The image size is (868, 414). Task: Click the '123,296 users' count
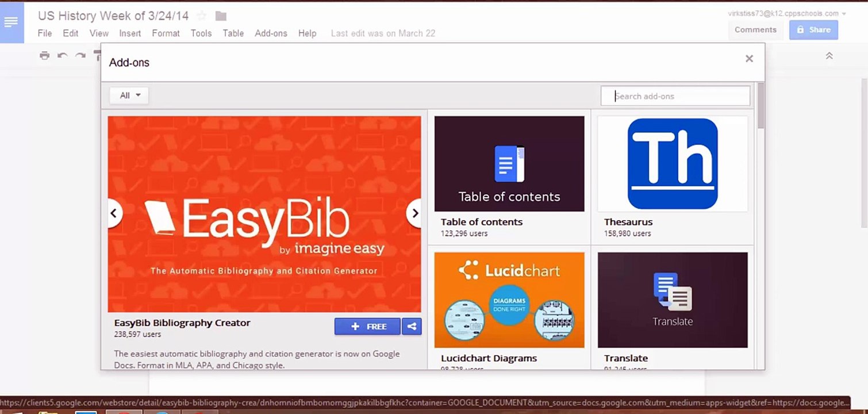click(464, 233)
